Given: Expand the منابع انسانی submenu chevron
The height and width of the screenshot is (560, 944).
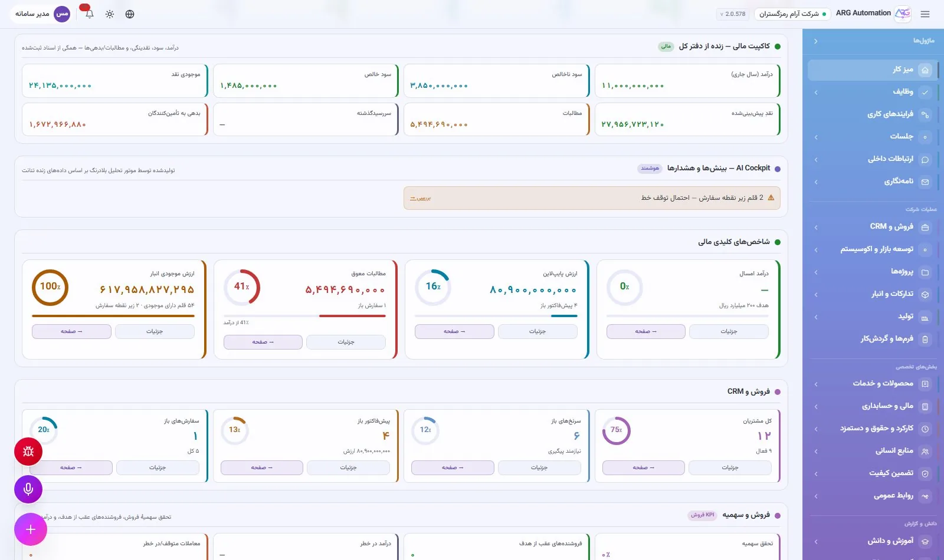Looking at the screenshot, I should [x=815, y=452].
